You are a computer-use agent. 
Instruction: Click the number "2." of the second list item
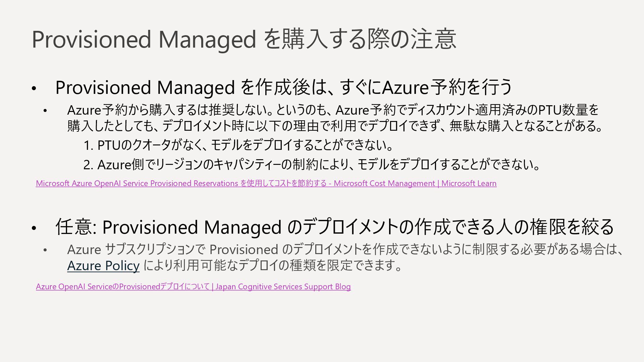point(88,165)
